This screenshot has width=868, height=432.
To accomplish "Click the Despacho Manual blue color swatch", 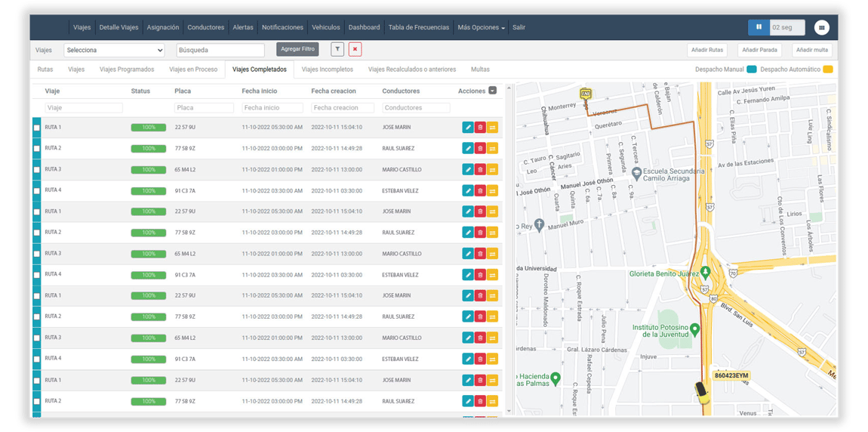I will tap(751, 69).
